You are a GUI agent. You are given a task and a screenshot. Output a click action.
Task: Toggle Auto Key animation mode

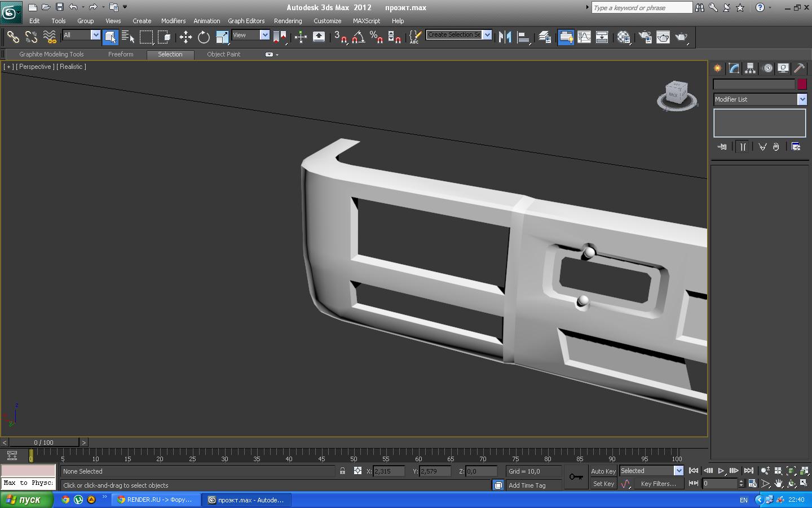[x=603, y=471]
